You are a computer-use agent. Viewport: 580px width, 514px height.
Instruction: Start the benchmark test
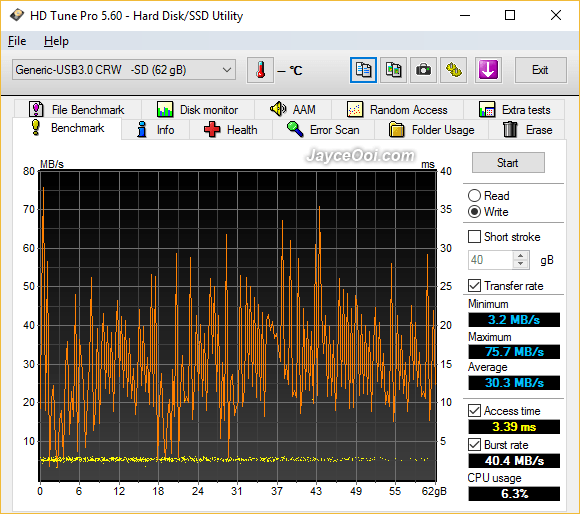[508, 163]
